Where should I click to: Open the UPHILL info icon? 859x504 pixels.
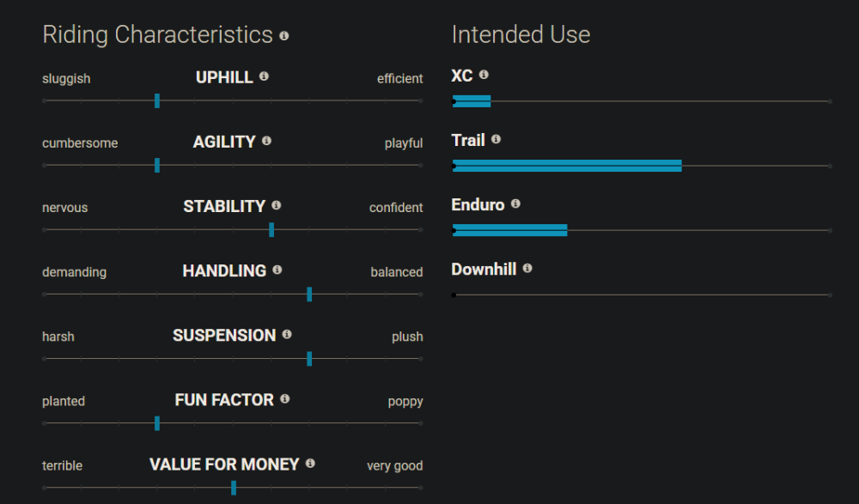264,76
